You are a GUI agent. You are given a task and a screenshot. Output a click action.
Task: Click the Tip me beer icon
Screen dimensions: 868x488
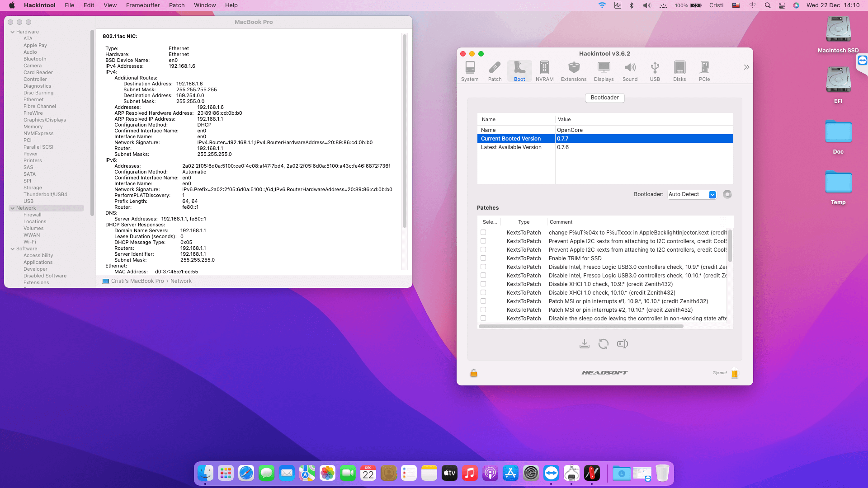tap(735, 374)
